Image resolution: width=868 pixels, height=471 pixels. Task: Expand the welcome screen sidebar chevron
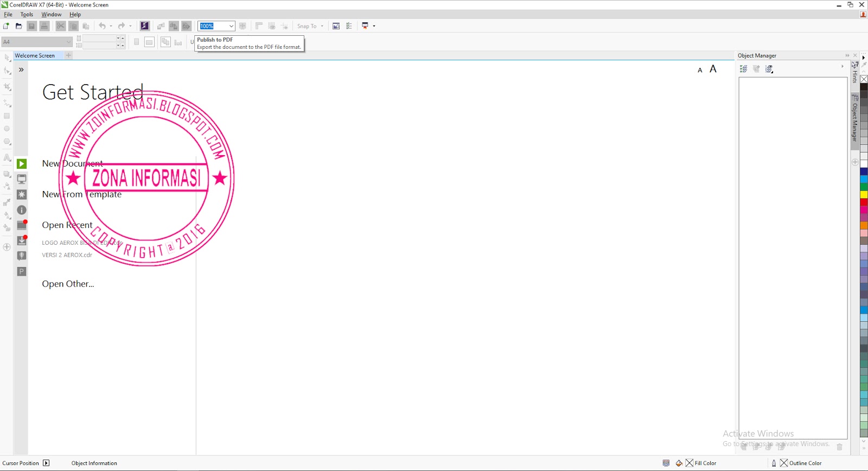pyautogui.click(x=21, y=69)
